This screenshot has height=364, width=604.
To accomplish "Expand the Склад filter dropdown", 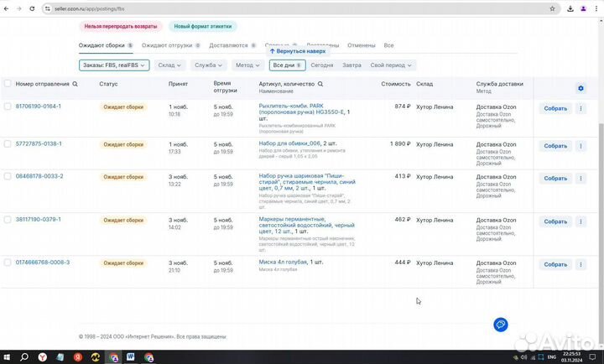I will pos(169,65).
